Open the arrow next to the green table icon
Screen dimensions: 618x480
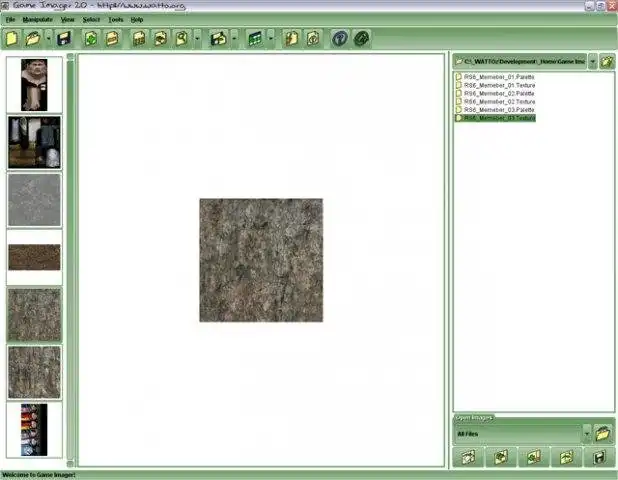pyautogui.click(x=271, y=38)
